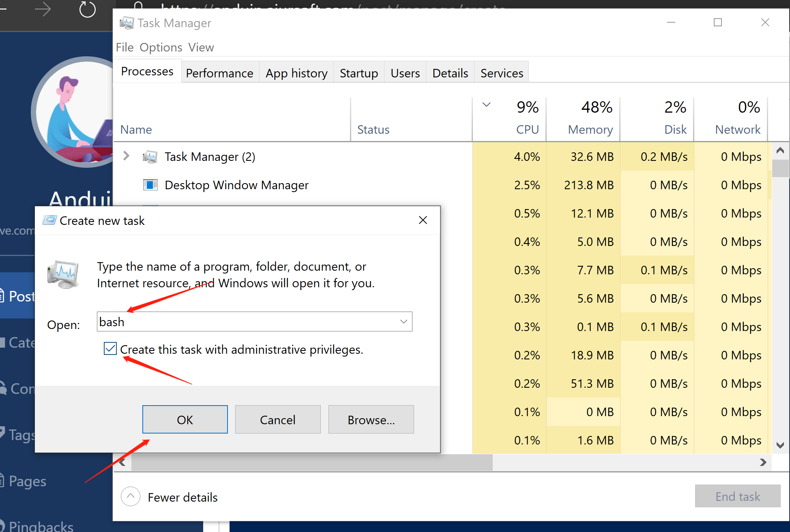Open the Open field dropdown arrow

[404, 322]
